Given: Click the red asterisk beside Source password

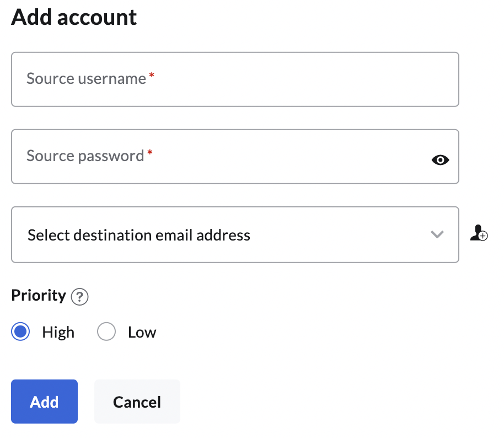Looking at the screenshot, I should tap(149, 154).
